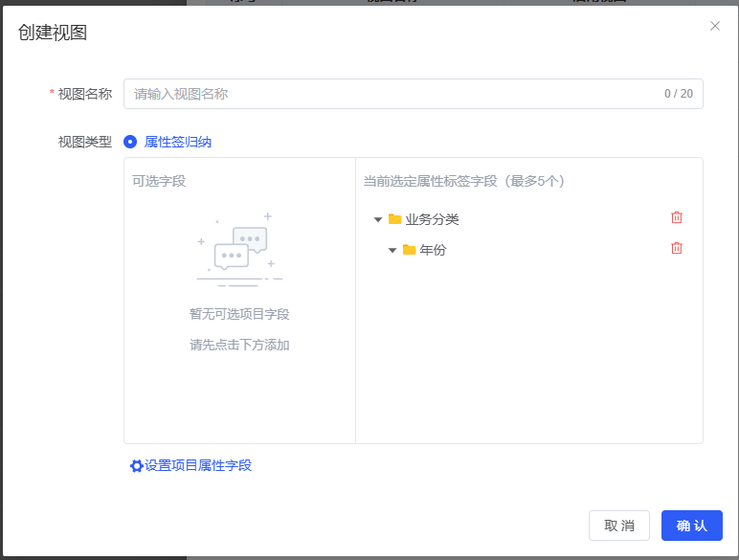This screenshot has width=739, height=560.
Task: Select the 业务分类 tree item label
Action: click(432, 219)
